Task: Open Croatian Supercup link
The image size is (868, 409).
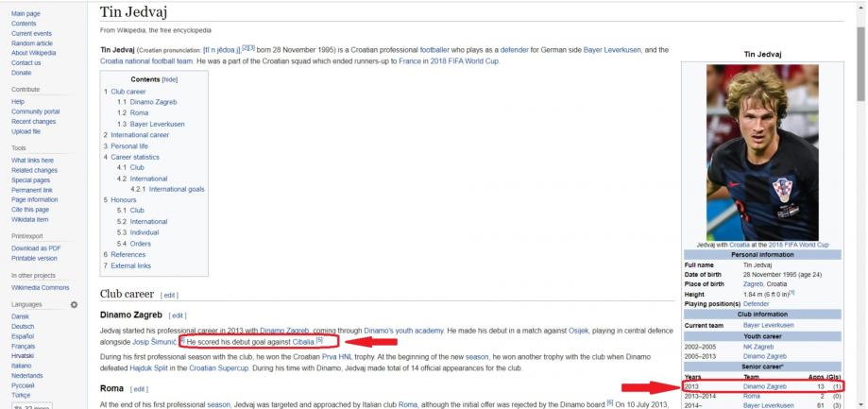Action: coord(219,368)
